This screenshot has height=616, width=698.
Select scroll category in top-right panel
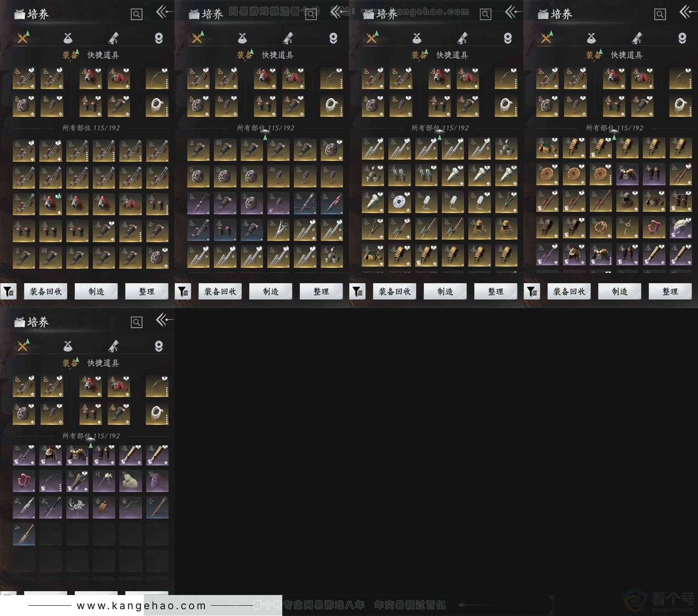coord(637,38)
